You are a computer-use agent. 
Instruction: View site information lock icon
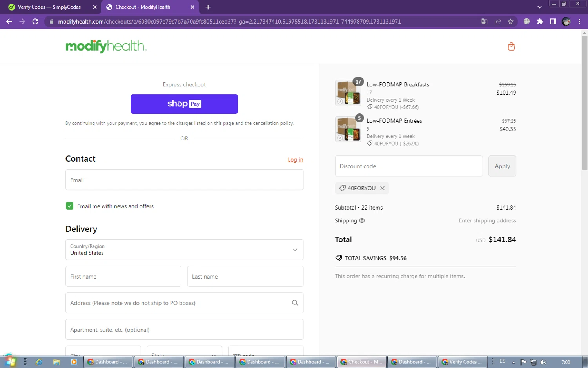[51, 22]
